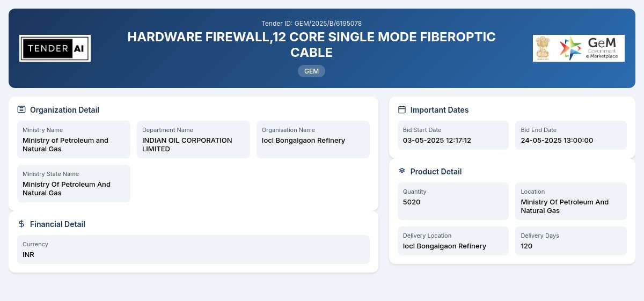Click the Organization Detail list icon
Viewport: 644px width, 301px height.
[x=21, y=109]
